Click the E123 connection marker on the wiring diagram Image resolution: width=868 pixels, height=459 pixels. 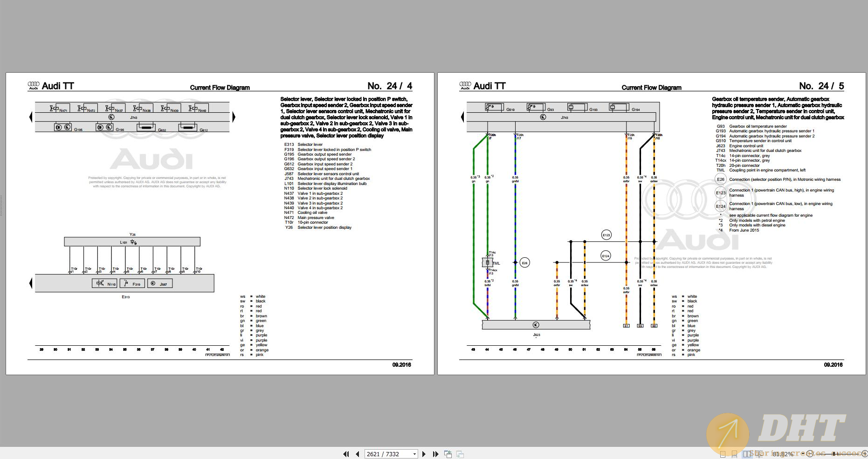[x=606, y=235]
